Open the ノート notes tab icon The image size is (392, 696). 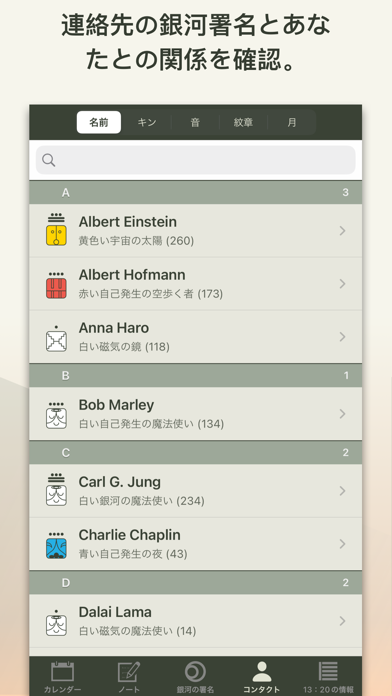[129, 671]
